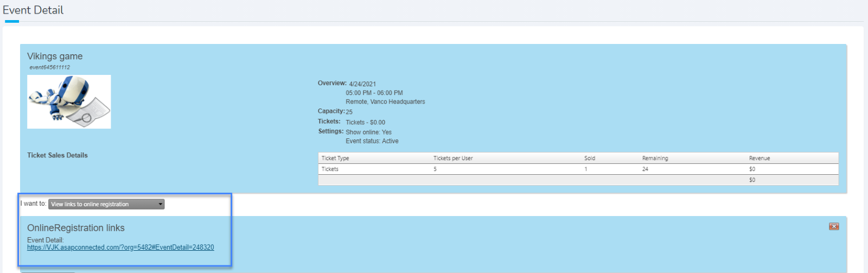Click the Vikings game event thumbnail image
This screenshot has width=868, height=273.
69,101
